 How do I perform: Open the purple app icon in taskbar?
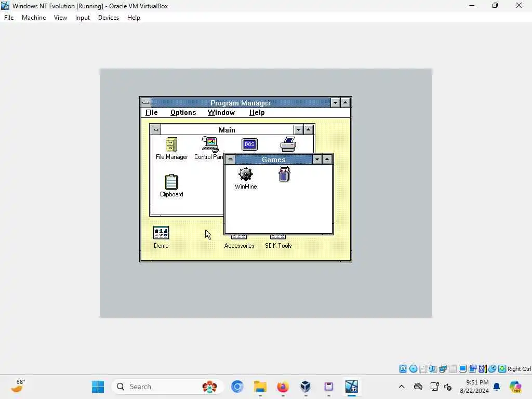tap(328, 387)
